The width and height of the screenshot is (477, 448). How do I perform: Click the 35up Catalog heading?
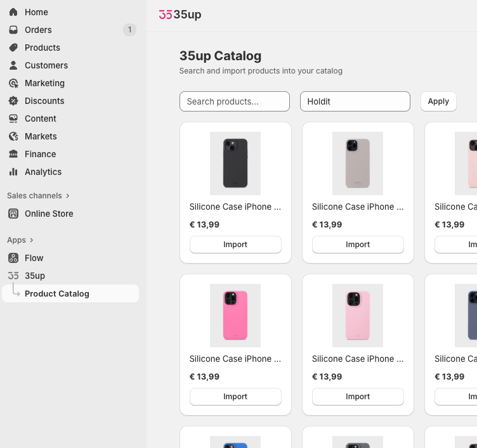[220, 56]
